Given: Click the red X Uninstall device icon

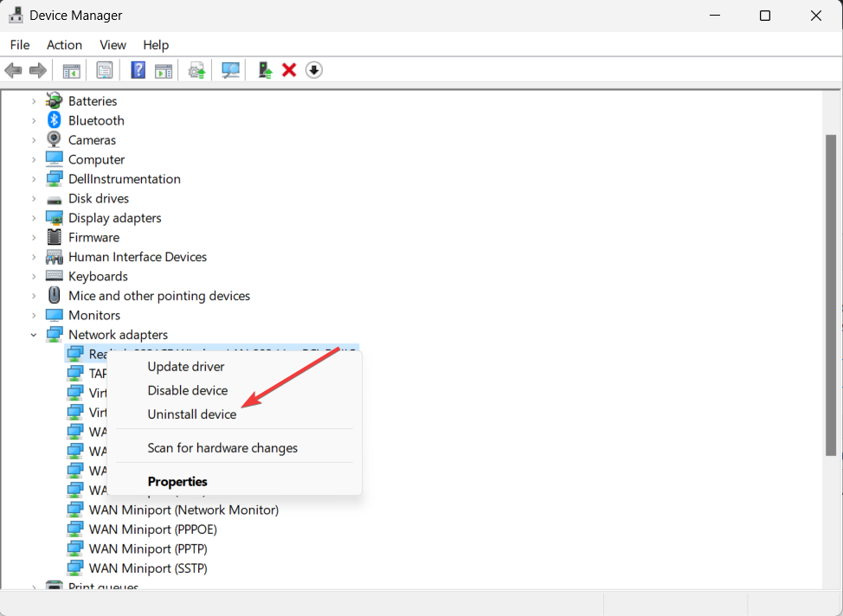Looking at the screenshot, I should (289, 70).
